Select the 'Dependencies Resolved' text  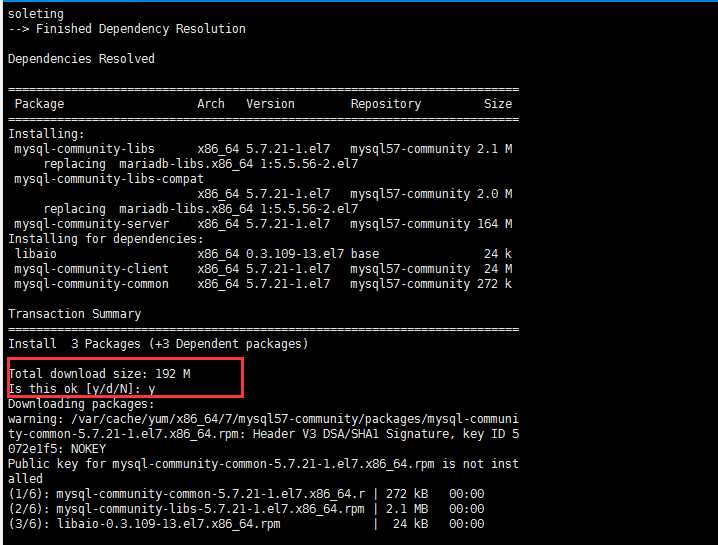pyautogui.click(x=82, y=59)
